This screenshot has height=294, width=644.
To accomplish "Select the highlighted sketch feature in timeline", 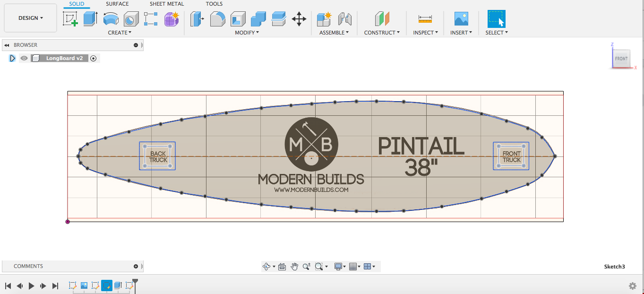I will (107, 285).
